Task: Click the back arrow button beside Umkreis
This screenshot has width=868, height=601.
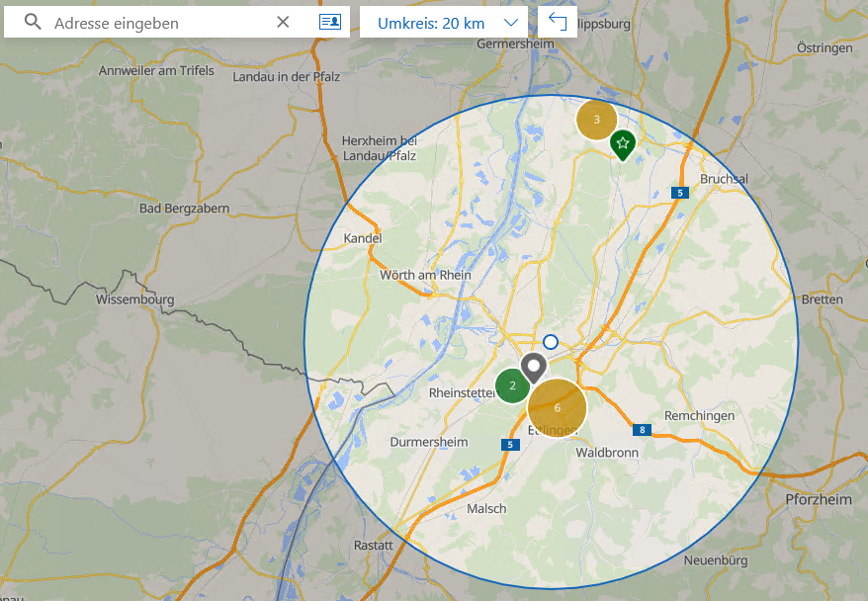Action: [558, 22]
